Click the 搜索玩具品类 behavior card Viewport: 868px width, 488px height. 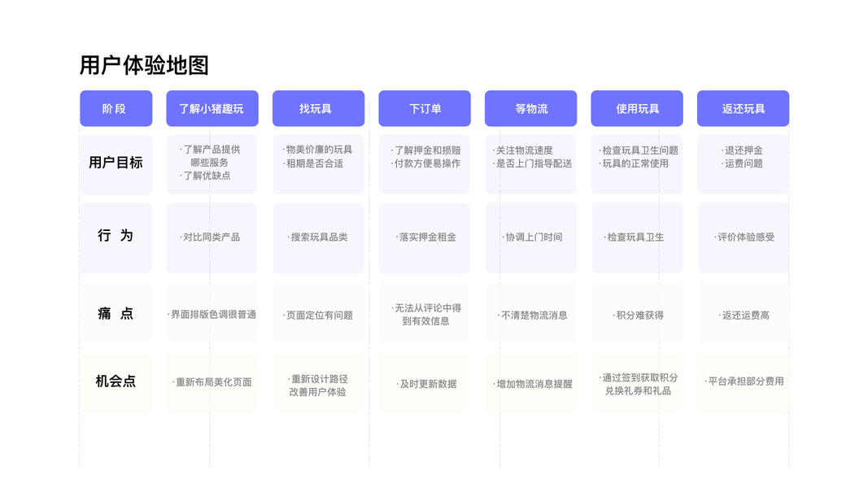click(318, 237)
